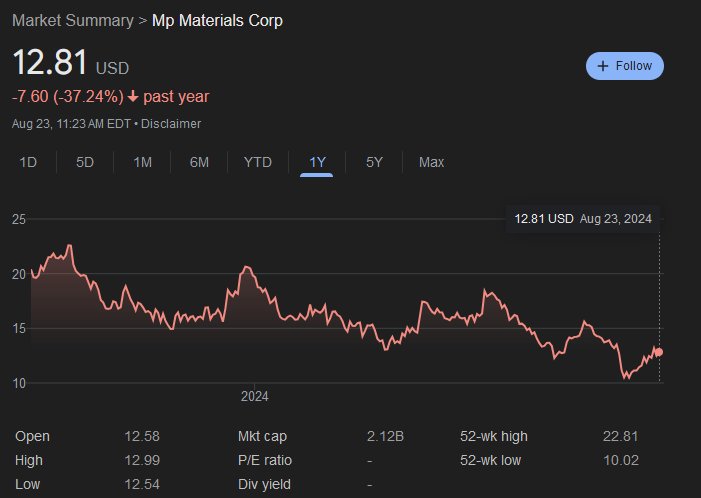This screenshot has height=498, width=701.
Task: Click the 10 y-axis label
Action: coord(19,383)
